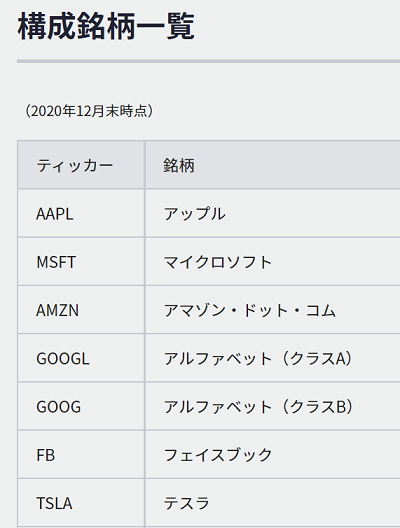Select the TSLA ticker cell
This screenshot has width=400, height=528.
(81, 503)
